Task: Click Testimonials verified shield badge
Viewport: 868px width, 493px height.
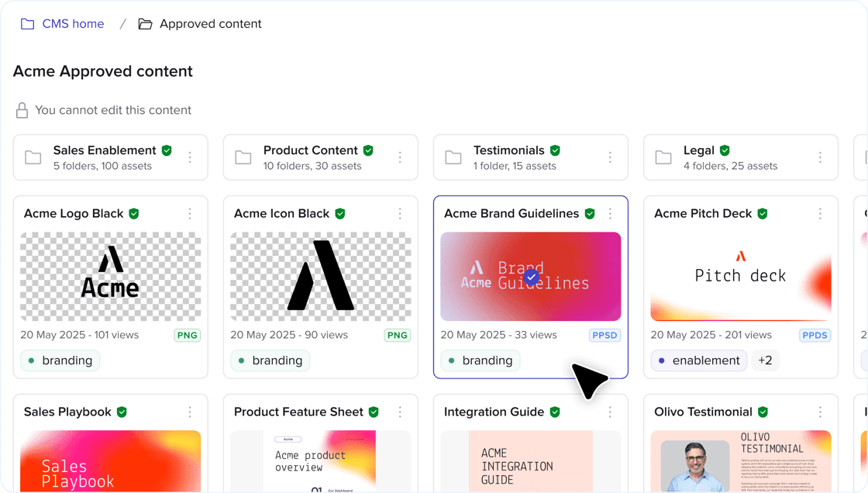Action: pos(555,150)
